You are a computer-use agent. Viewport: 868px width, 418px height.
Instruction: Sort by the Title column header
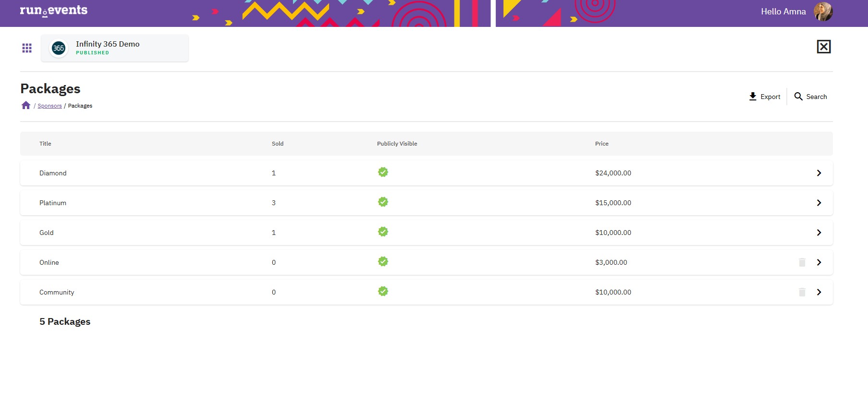tap(45, 144)
